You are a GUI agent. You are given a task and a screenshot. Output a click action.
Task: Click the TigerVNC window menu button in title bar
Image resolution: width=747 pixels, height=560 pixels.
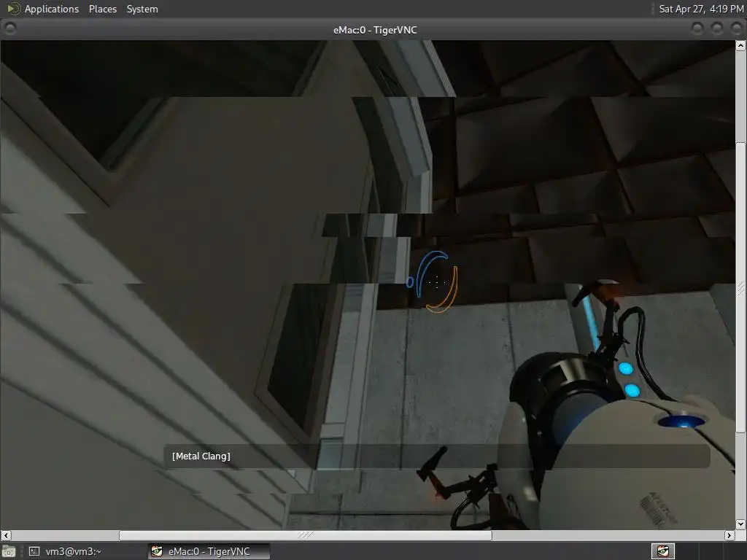tap(9, 29)
